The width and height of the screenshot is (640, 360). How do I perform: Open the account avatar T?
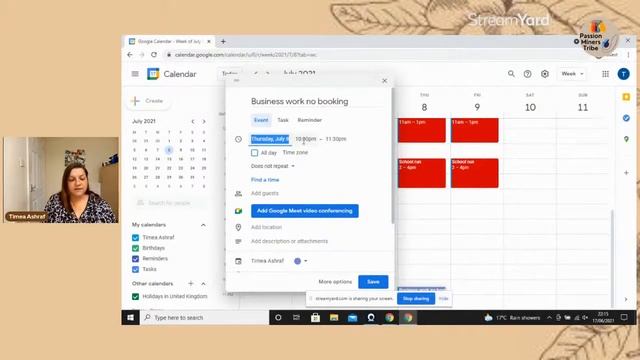pos(623,74)
